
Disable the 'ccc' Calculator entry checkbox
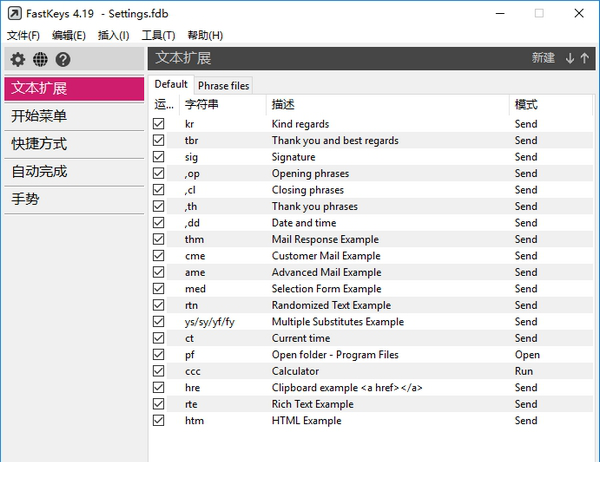click(x=158, y=371)
